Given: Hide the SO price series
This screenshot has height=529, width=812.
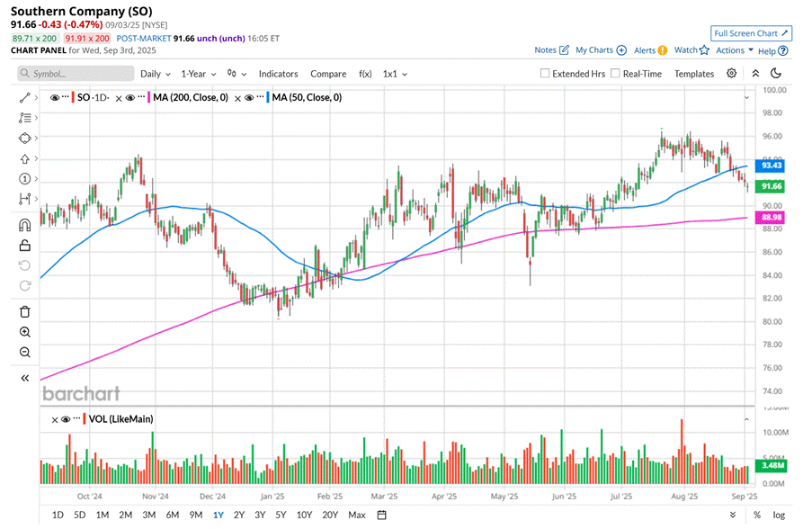Looking at the screenshot, I should (54, 97).
